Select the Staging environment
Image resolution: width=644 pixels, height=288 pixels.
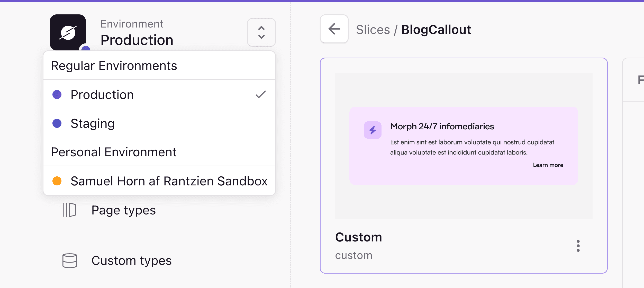click(93, 123)
